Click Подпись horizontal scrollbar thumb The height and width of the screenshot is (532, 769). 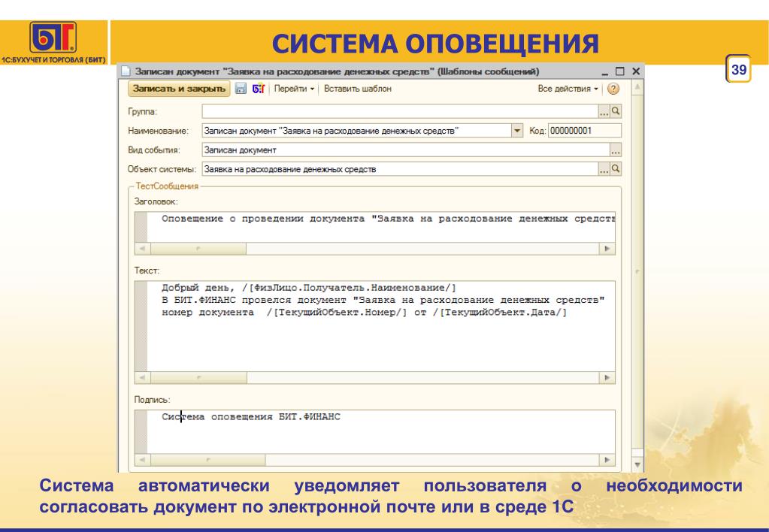pyautogui.click(x=208, y=460)
